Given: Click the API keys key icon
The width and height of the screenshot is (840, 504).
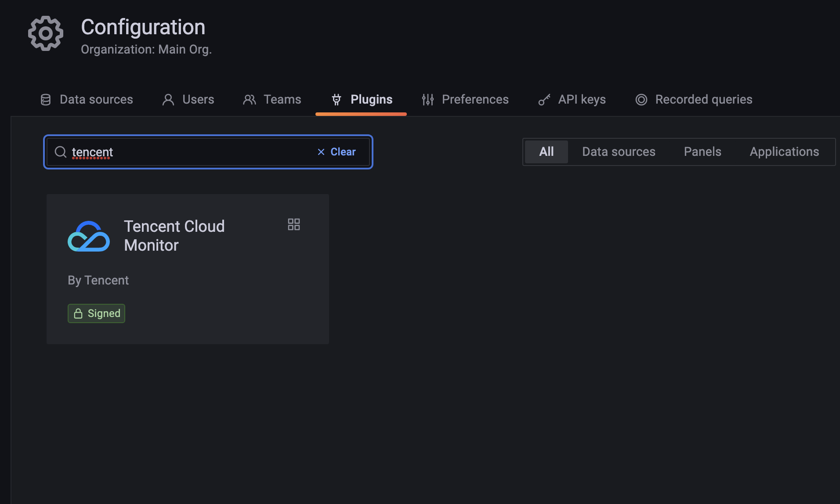Looking at the screenshot, I should (x=544, y=99).
